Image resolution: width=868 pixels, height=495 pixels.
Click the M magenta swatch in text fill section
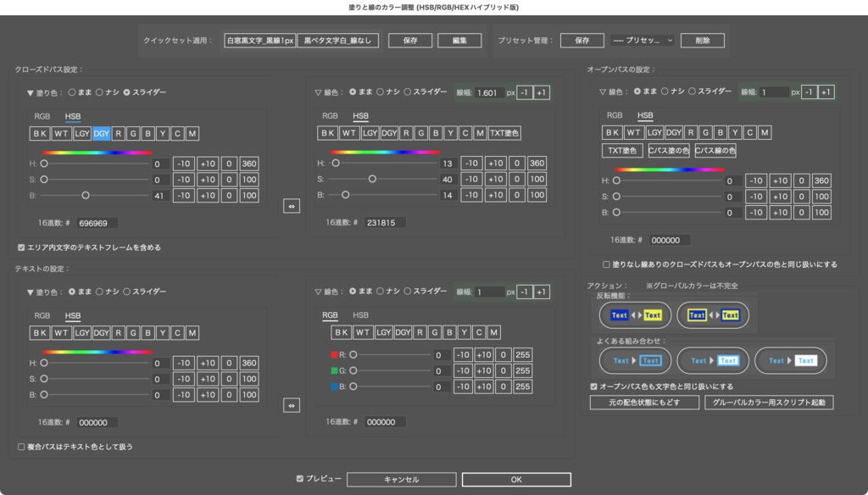(192, 332)
